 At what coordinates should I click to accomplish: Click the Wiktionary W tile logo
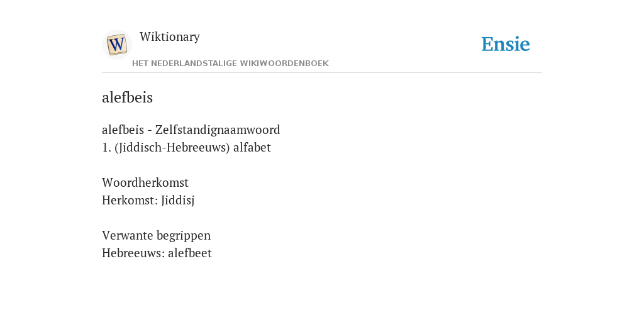click(x=116, y=45)
